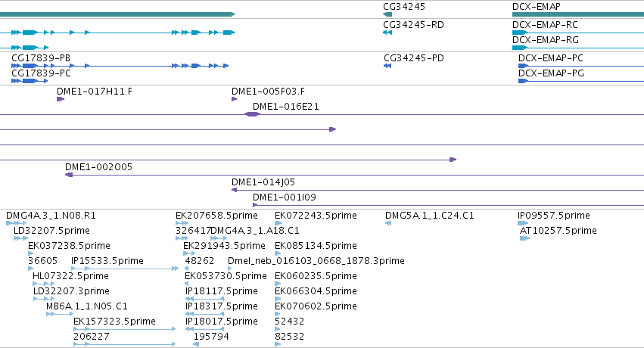Select CG17839-PC protein feature label
The image size is (644, 348).
coord(41,73)
